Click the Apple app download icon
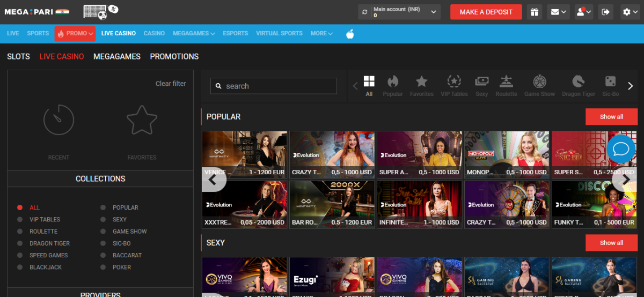This screenshot has height=297, width=644. tap(350, 34)
